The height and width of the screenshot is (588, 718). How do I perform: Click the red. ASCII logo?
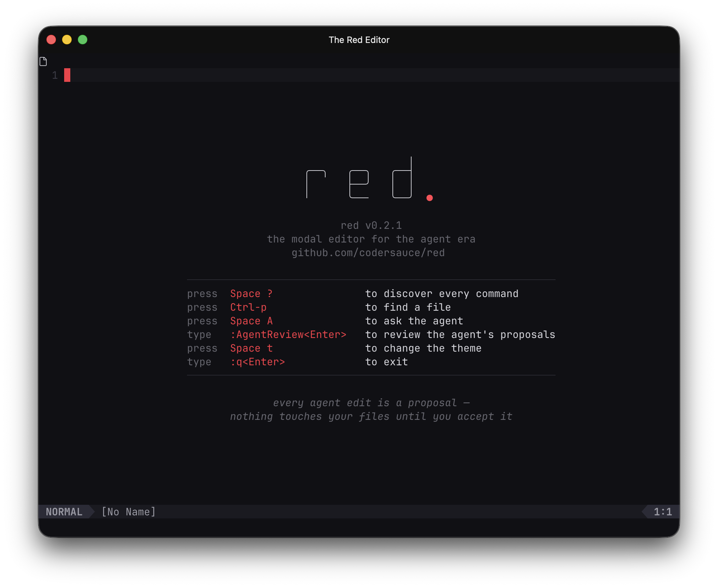pos(370,179)
